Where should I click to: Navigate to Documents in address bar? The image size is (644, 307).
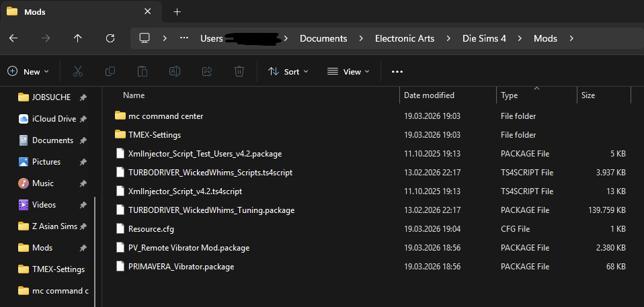tap(323, 38)
